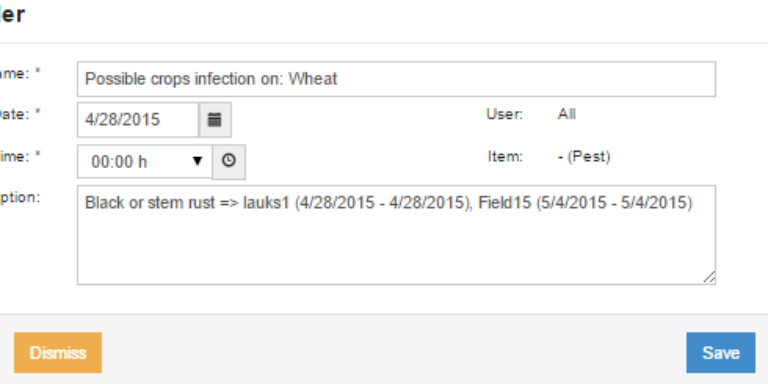Focus the description textarea about stem rust
The image size is (768, 384).
[x=396, y=235]
